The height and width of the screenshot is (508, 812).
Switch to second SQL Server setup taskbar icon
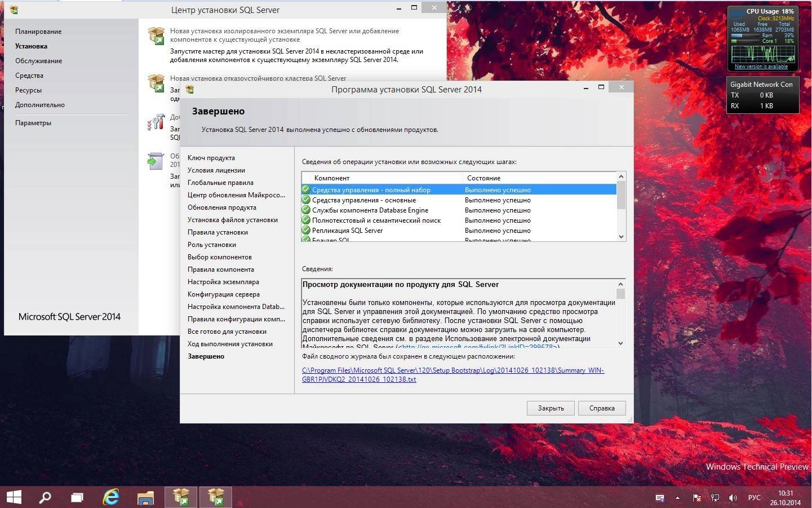216,497
